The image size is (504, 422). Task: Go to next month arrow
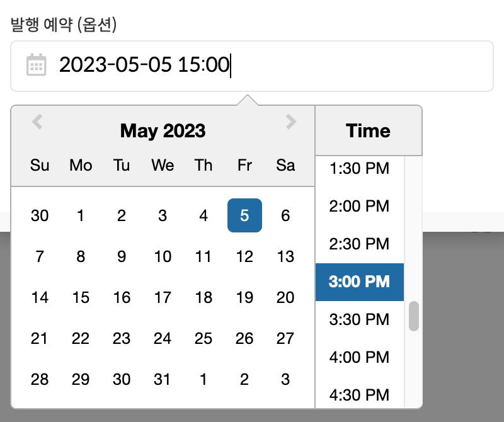(x=290, y=122)
